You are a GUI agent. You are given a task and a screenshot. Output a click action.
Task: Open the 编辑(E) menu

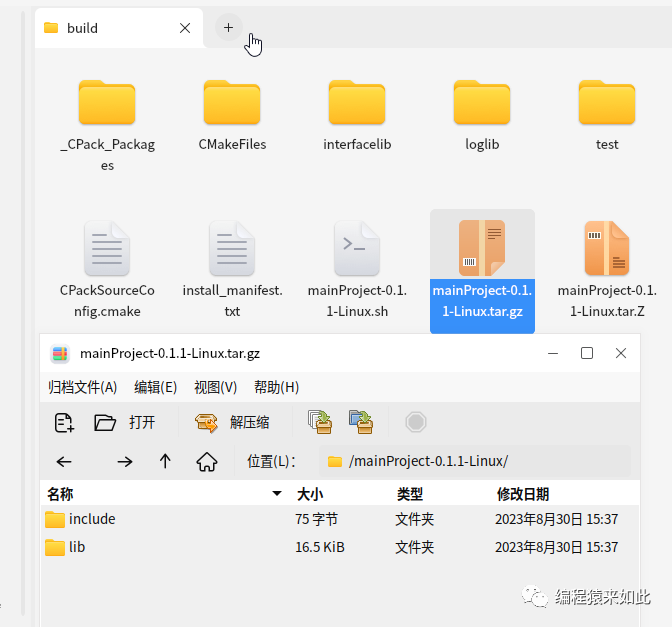[x=156, y=387]
